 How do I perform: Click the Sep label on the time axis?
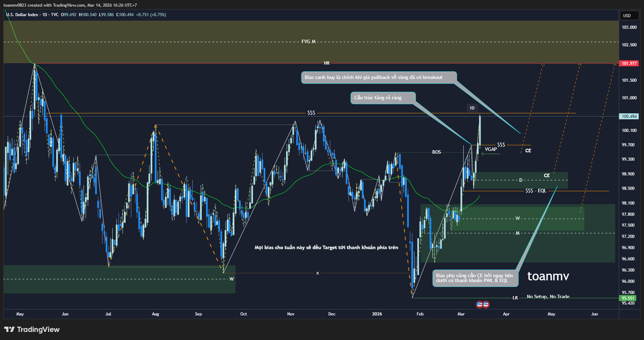click(x=198, y=314)
